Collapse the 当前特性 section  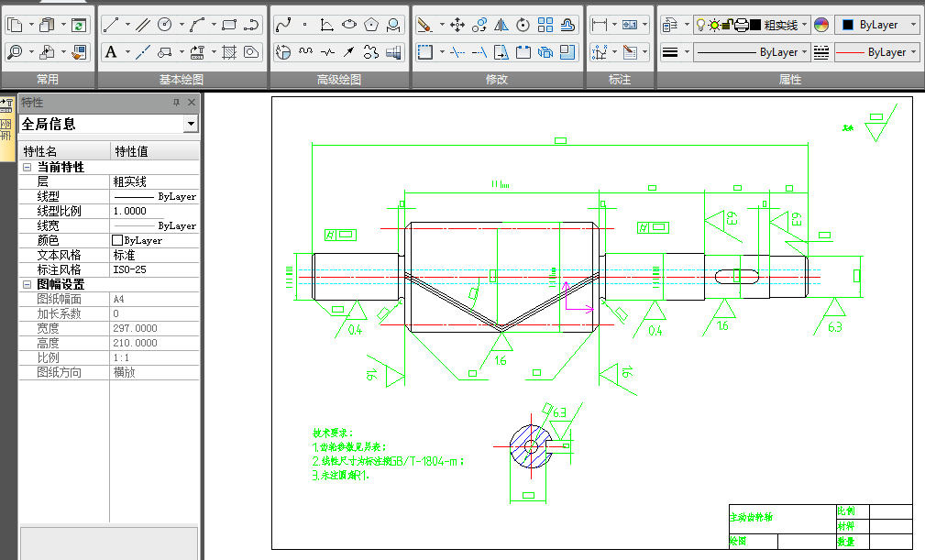[x=27, y=168]
